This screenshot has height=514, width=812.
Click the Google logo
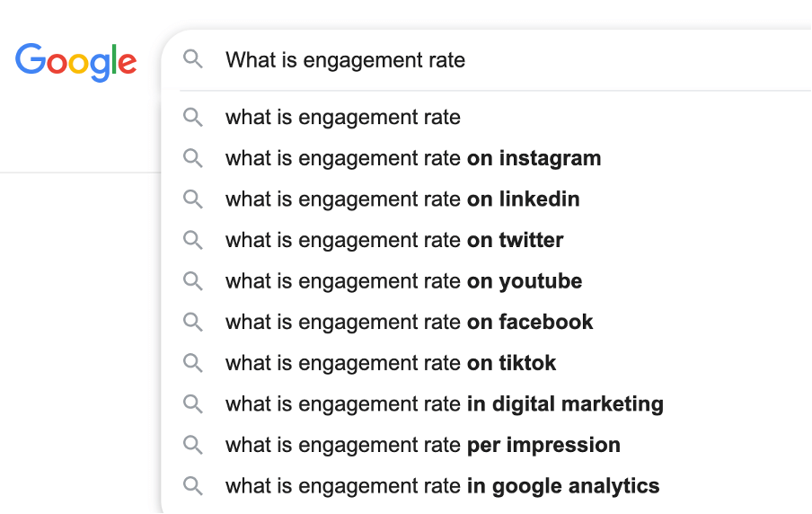pos(76,61)
